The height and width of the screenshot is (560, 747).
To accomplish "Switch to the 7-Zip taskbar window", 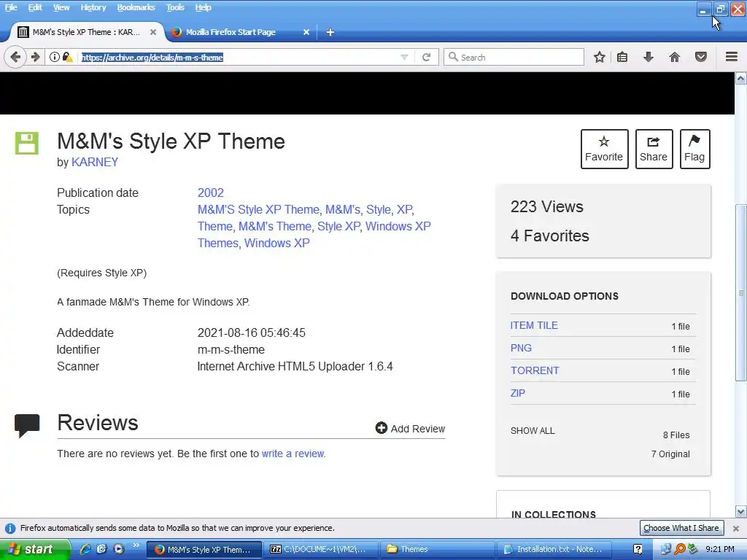I will coord(320,549).
